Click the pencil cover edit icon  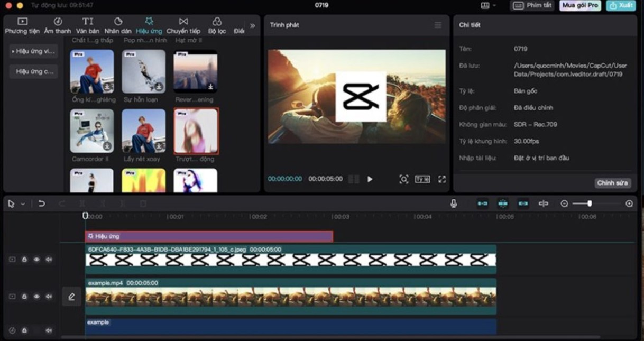(71, 297)
